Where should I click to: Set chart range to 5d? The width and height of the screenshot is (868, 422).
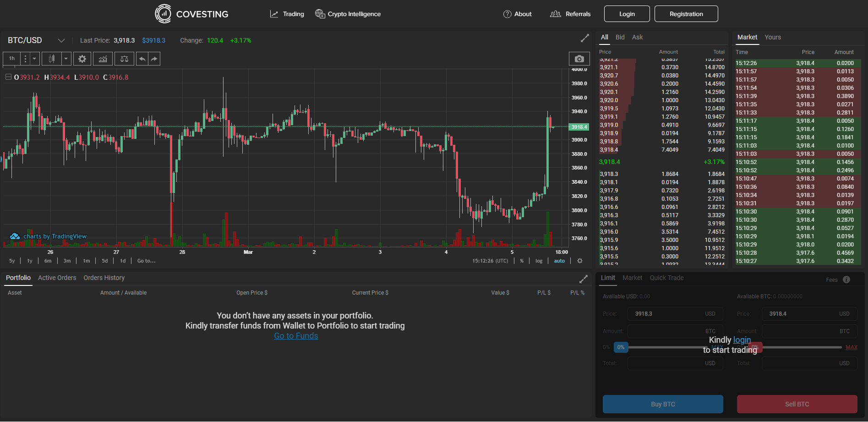point(105,261)
